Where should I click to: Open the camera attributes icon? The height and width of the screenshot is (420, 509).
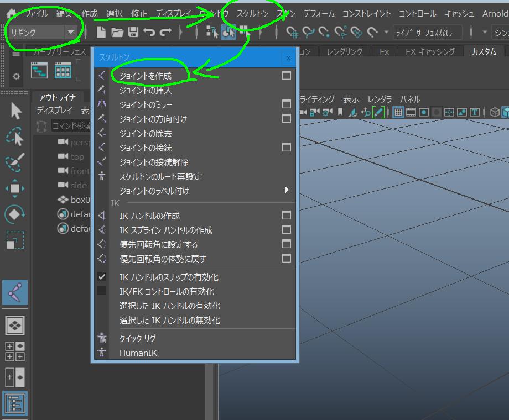coord(327,112)
